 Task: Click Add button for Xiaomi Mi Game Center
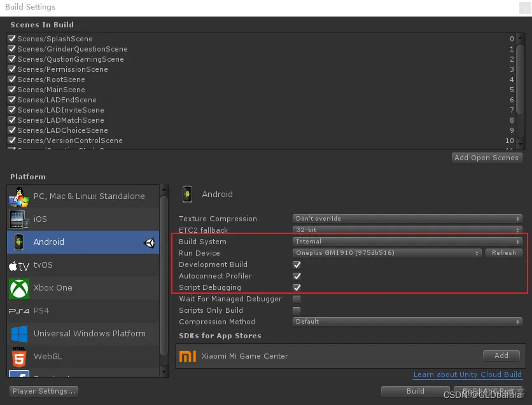pyautogui.click(x=501, y=355)
